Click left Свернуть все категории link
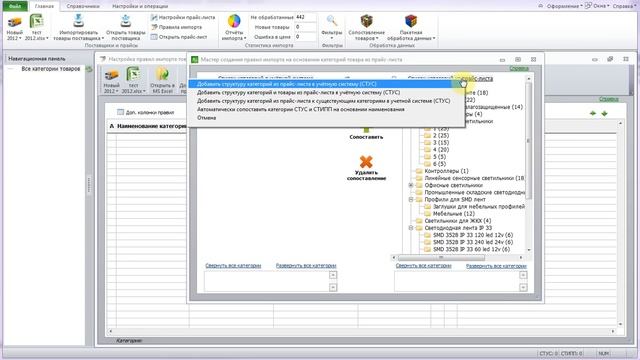Screen dimensions: 640x360 pos(233,266)
